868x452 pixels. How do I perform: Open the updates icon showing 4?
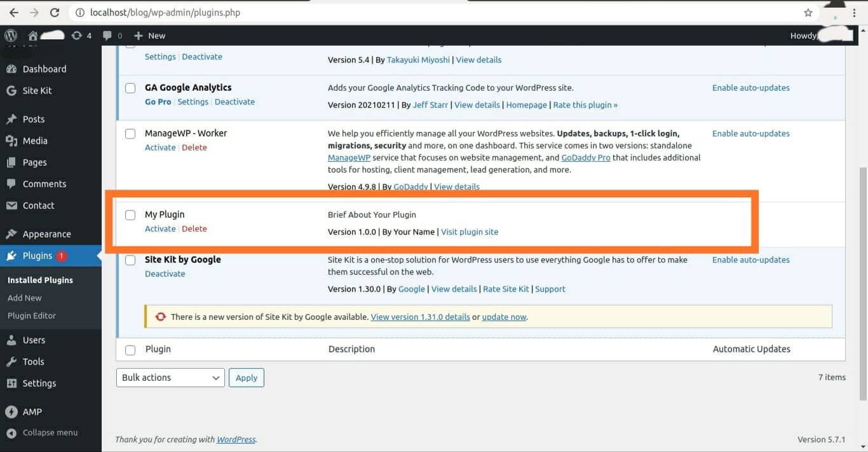click(77, 36)
